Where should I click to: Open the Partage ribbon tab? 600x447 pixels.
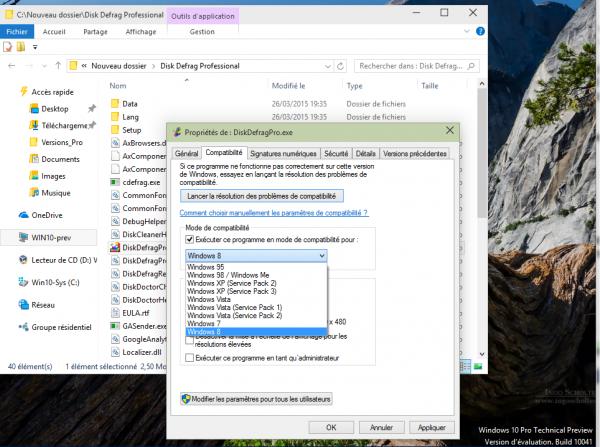(95, 32)
